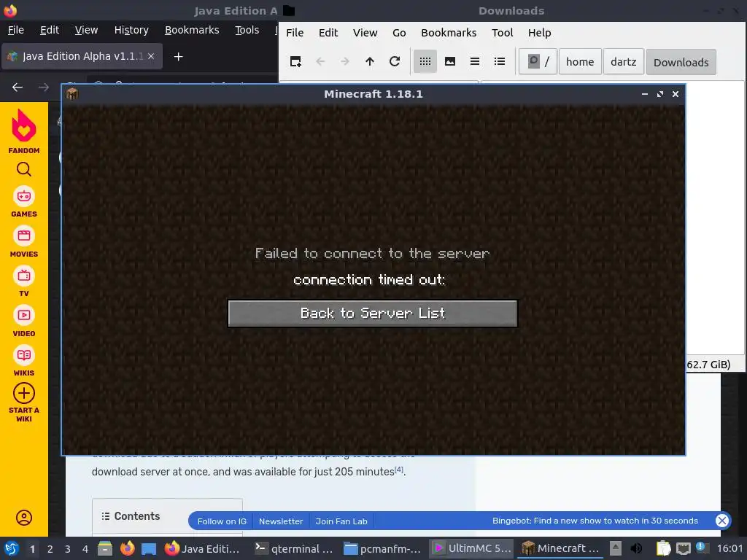This screenshot has height=560, width=747.
Task: Open a new Firefox tab
Action: click(178, 57)
